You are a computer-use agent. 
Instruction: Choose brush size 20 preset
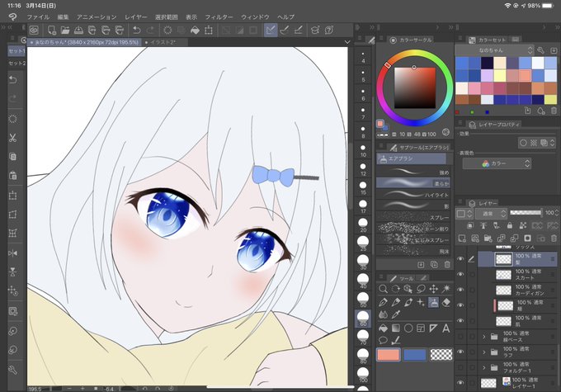[363, 224]
